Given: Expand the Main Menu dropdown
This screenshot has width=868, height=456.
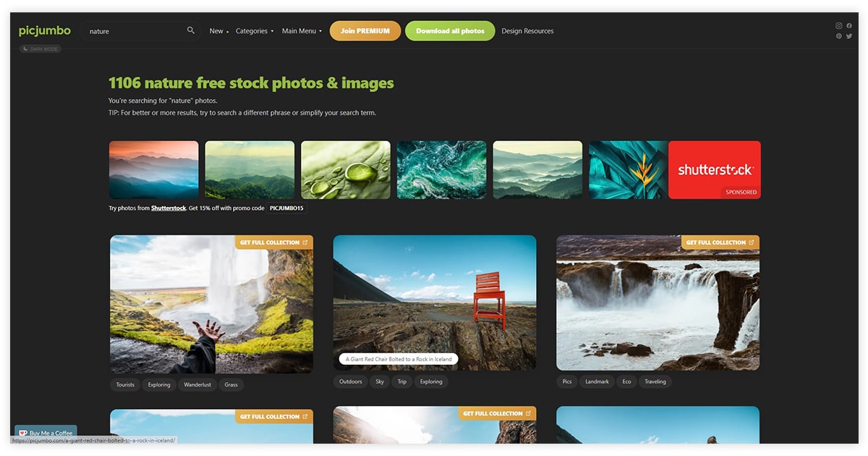Looking at the screenshot, I should pyautogui.click(x=302, y=31).
